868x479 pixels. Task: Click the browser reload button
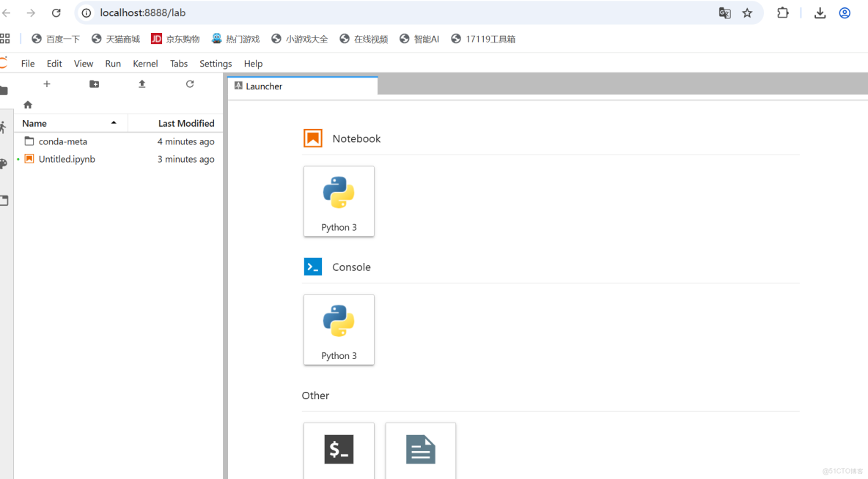(56, 12)
